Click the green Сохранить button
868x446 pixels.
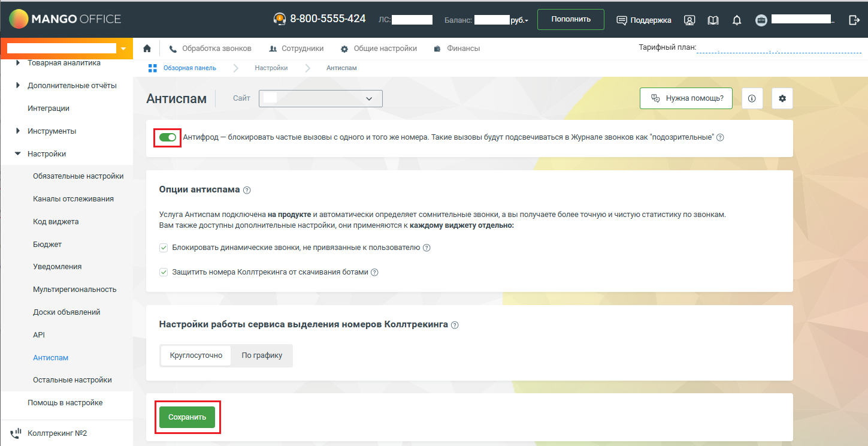(187, 417)
